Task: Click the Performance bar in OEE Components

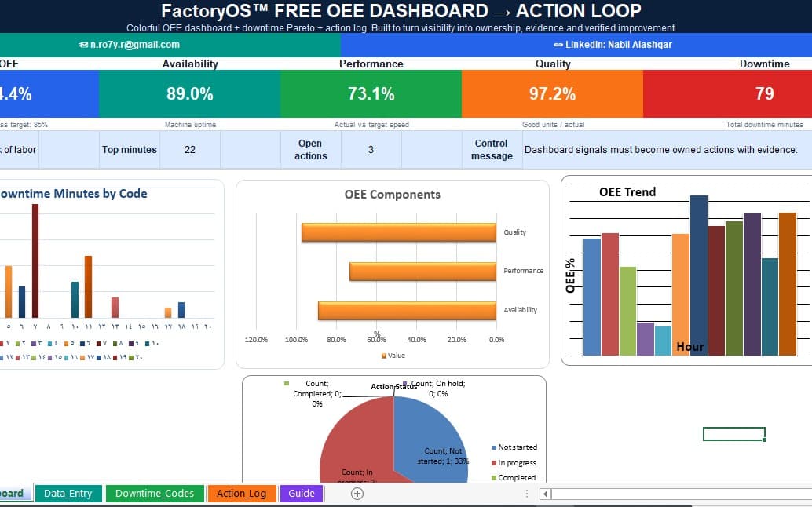Action: 422,272
